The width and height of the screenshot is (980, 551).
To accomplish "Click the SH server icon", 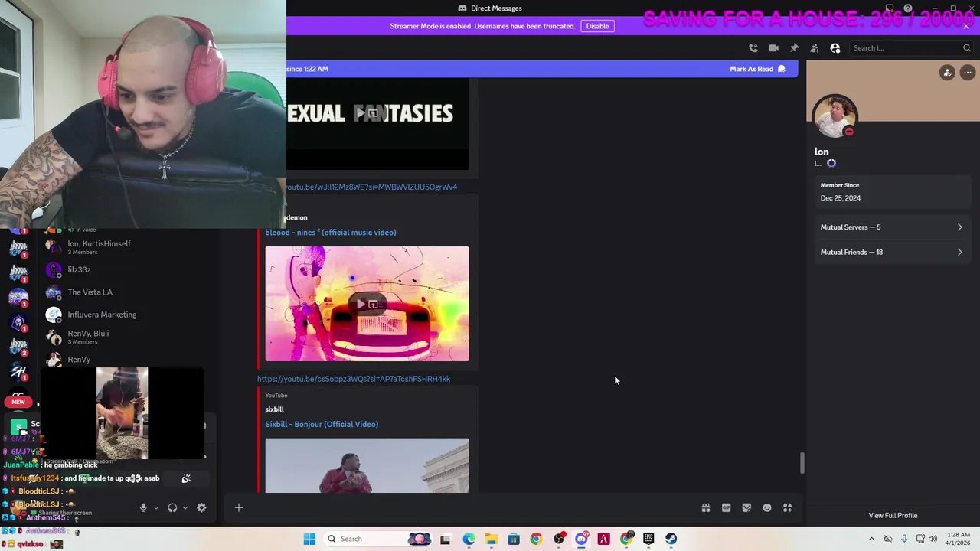I will coord(18,371).
